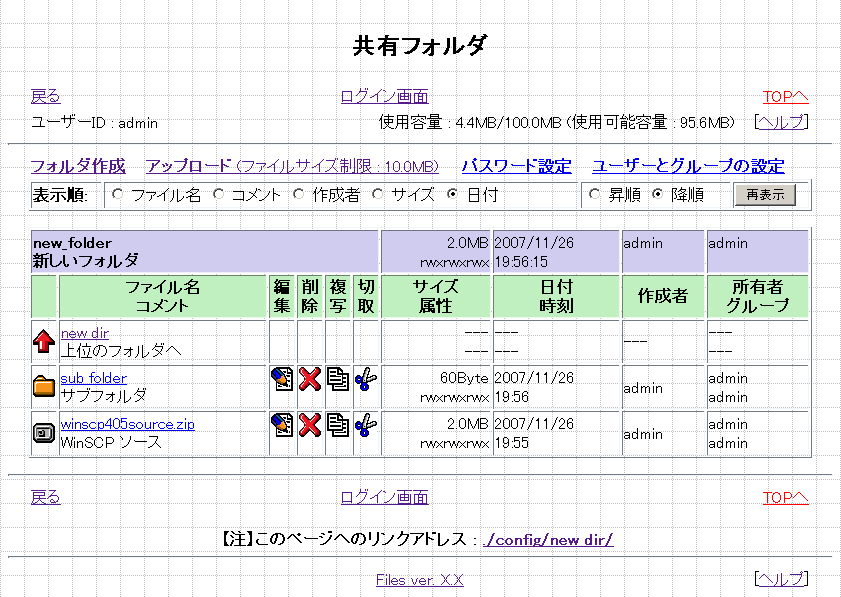
Task: Open the sub_folder link
Action: (94, 378)
